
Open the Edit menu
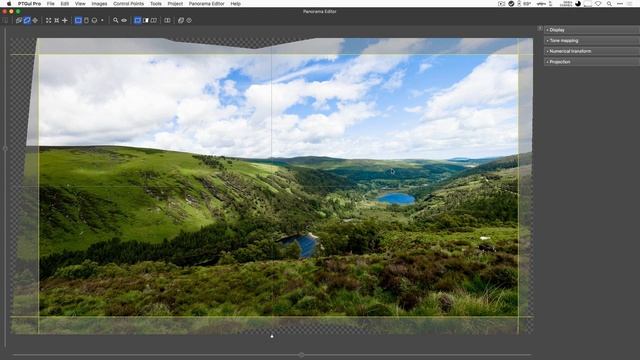[64, 3]
